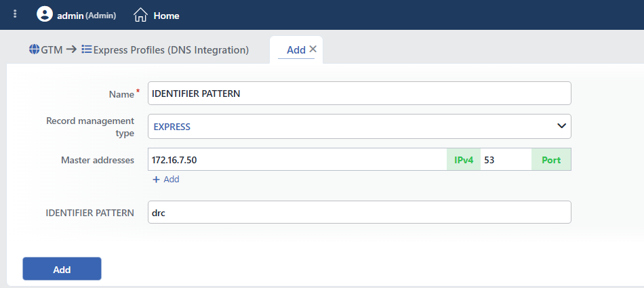The height and width of the screenshot is (288, 644).
Task: Click the Name field label
Action: 121,94
